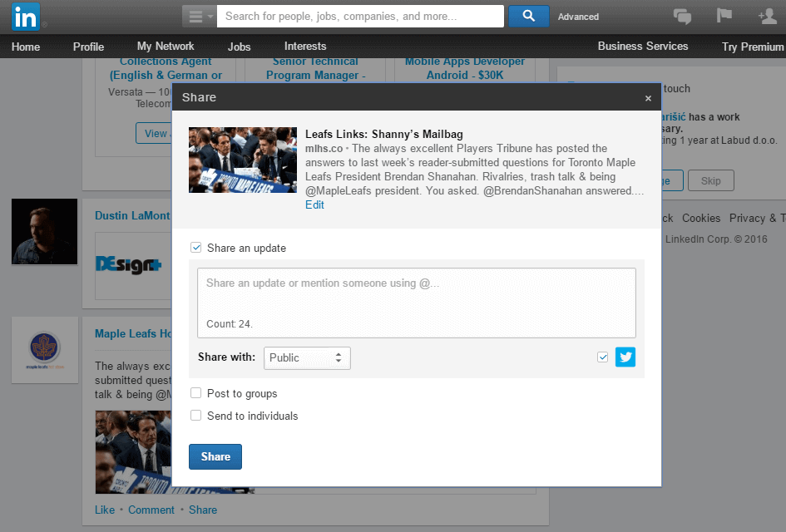
Task: Open the search category menu icon
Action: 200,17
